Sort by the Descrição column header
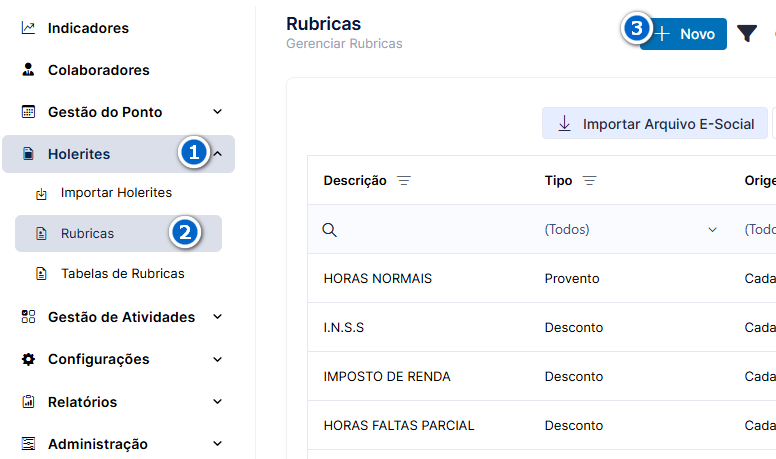This screenshot has height=459, width=776. pyautogui.click(x=355, y=181)
